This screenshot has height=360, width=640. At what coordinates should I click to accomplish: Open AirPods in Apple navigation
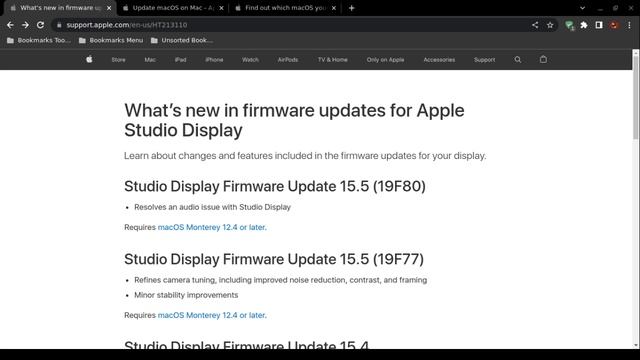click(288, 60)
